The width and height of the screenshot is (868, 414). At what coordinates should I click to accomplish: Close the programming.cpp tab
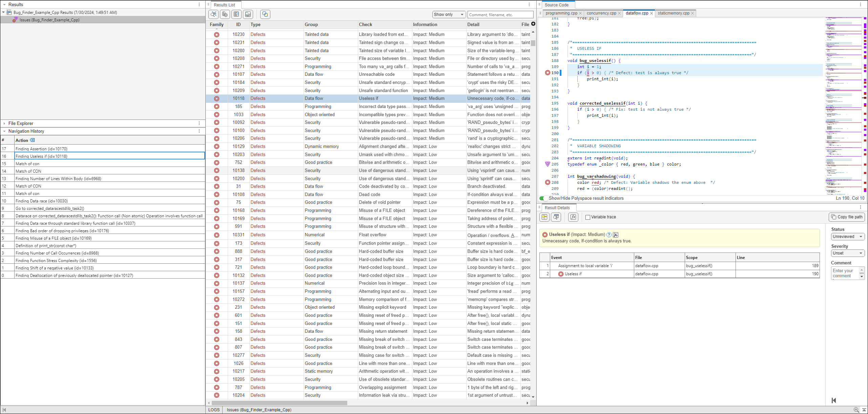(580, 14)
